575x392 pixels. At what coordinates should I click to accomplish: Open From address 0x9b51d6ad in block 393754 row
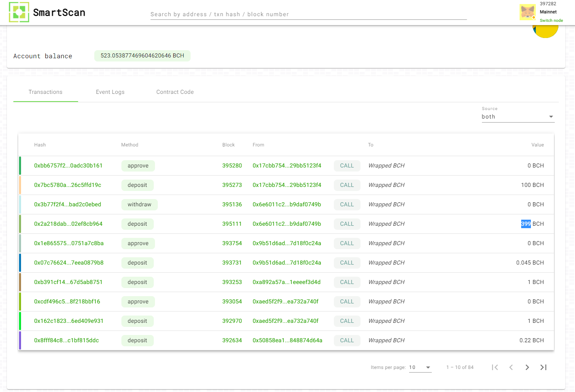click(x=287, y=244)
